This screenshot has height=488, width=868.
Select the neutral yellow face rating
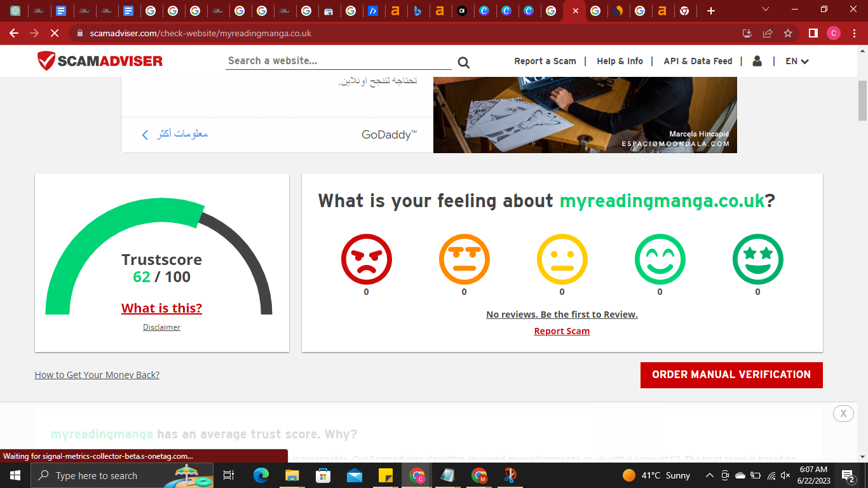[x=562, y=259]
